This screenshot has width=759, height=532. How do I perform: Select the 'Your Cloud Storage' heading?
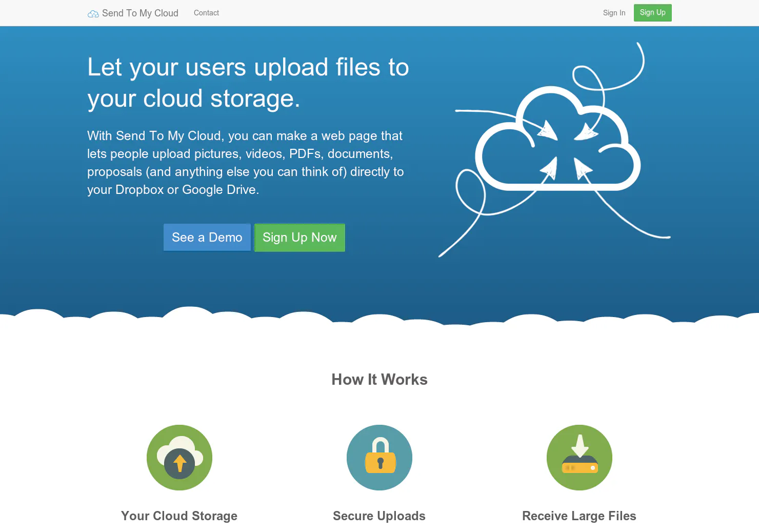coord(179,516)
